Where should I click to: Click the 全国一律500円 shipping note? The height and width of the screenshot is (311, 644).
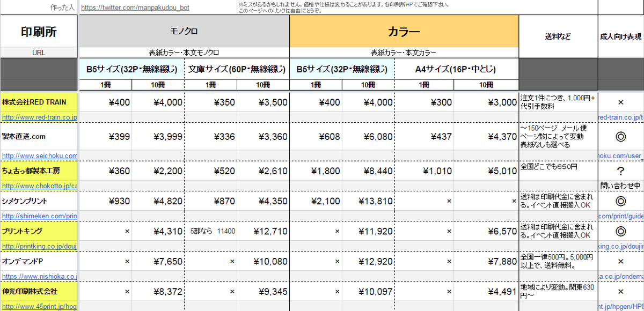tap(558, 261)
